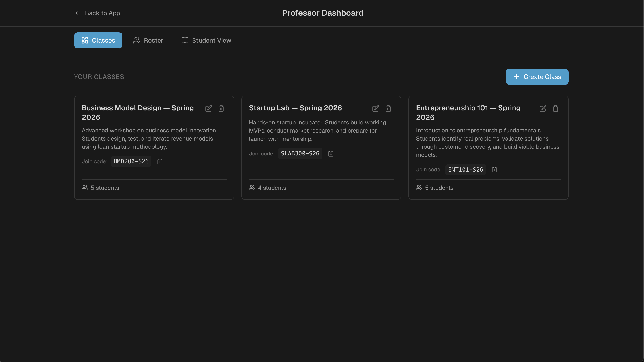
Task: Edit the Entrepreneurship 101 class using pencil icon
Action: 543,108
